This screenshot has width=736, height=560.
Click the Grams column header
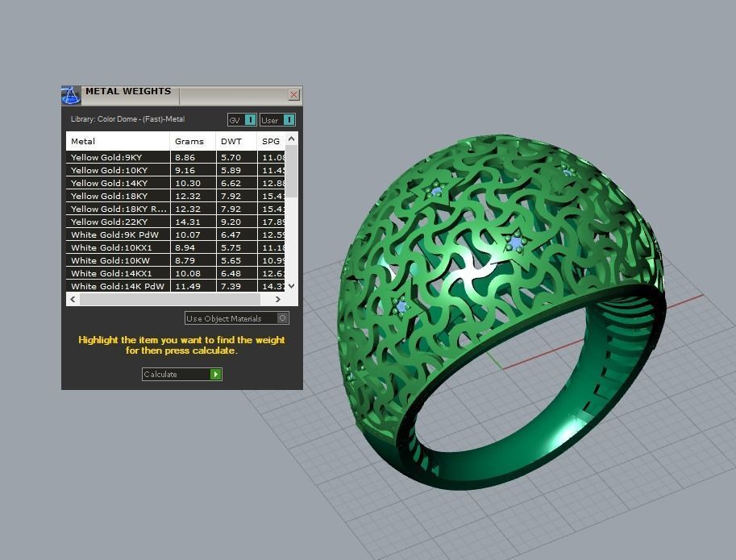pyautogui.click(x=193, y=141)
